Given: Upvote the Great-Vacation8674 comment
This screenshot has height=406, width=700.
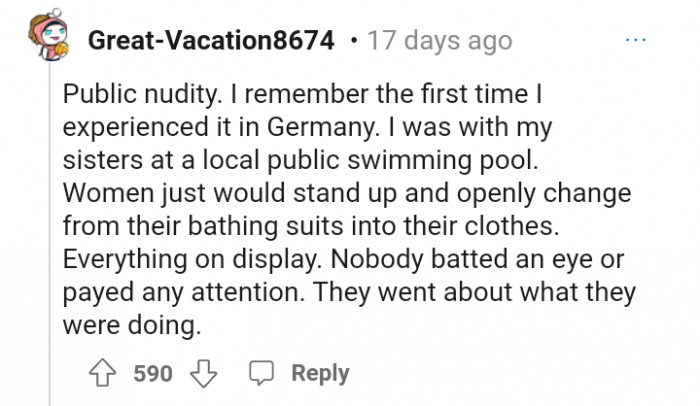Looking at the screenshot, I should click(x=102, y=373).
